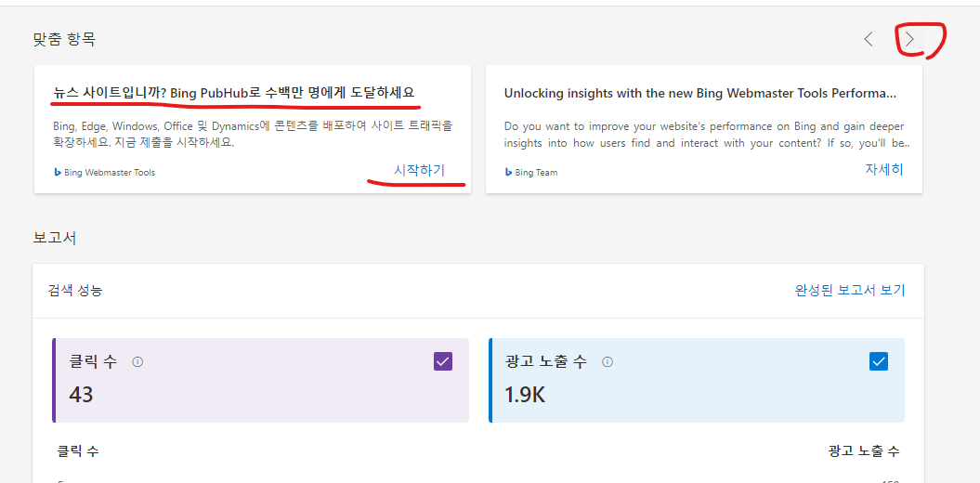This screenshot has height=483, width=980.
Task: Uncheck the blue 광고 노출 수 checkbox
Action: click(x=879, y=361)
